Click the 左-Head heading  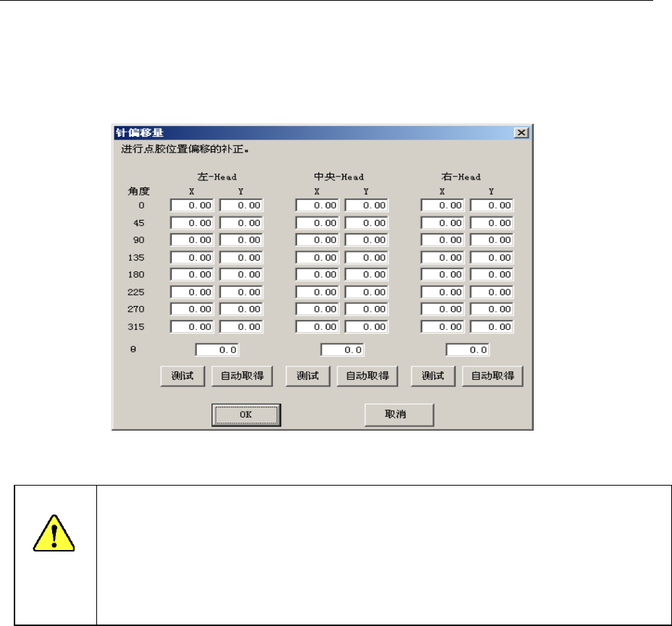pos(217,177)
